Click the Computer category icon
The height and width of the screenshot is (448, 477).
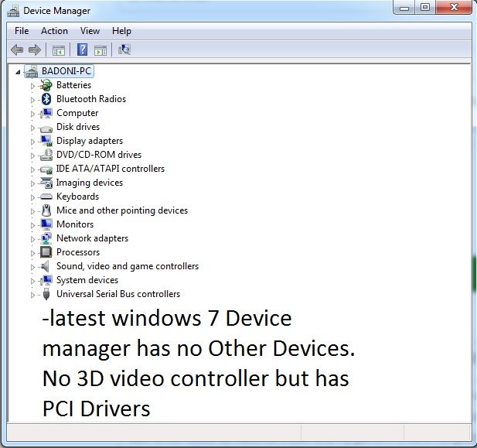46,113
